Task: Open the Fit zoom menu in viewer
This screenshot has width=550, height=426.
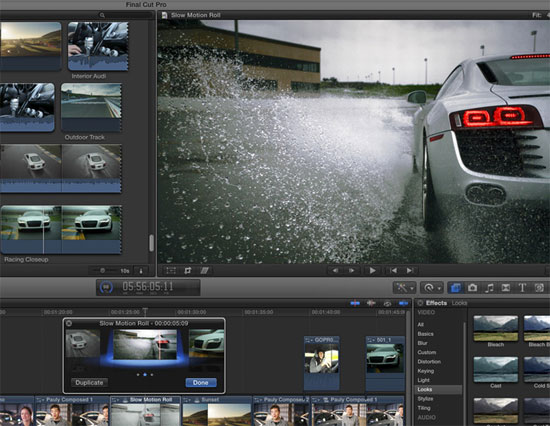Action: pyautogui.click(x=540, y=15)
